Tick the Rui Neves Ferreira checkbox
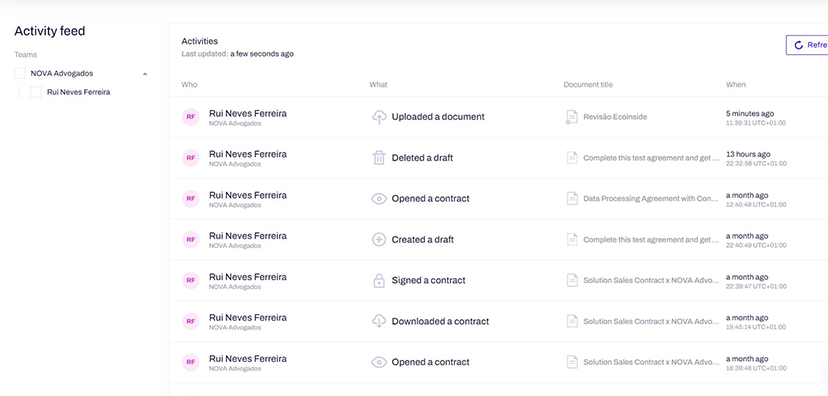Viewport: 828px width, 396px height. coord(36,92)
